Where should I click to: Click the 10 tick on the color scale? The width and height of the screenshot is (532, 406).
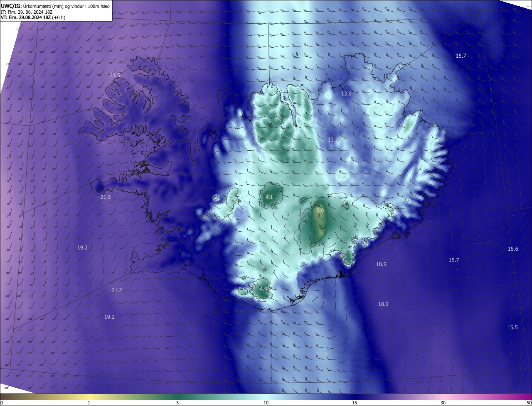click(x=266, y=403)
